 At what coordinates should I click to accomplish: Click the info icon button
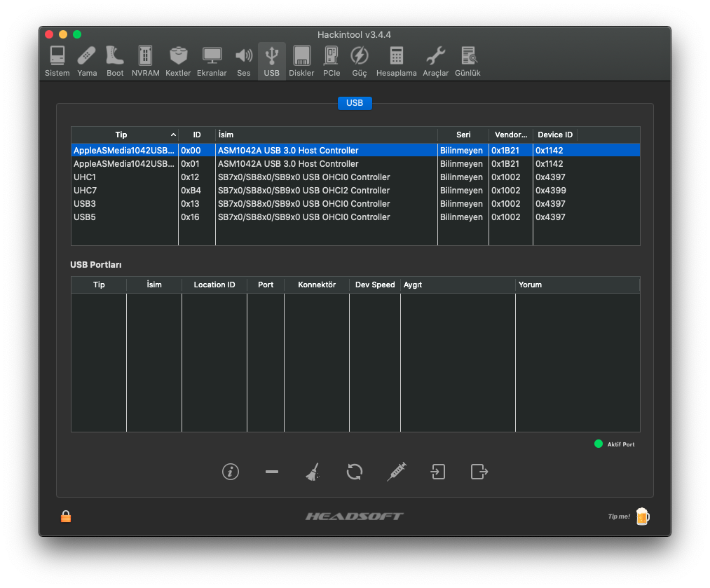(231, 472)
